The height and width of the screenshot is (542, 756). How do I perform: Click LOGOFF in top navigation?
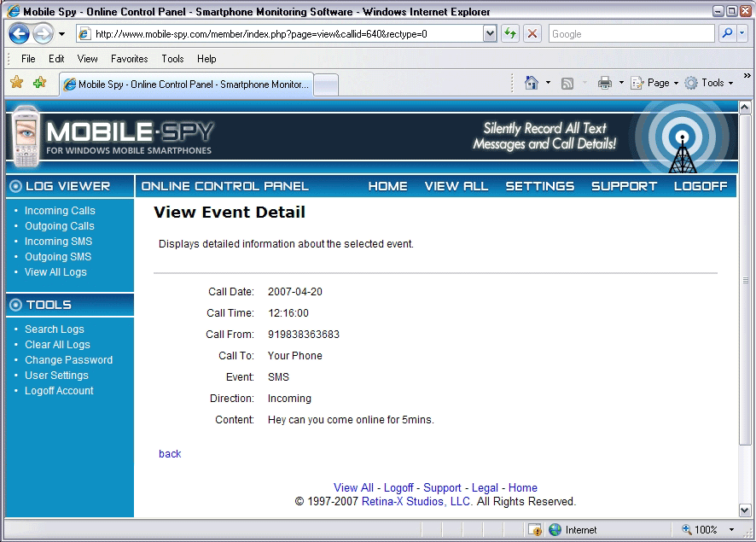pos(701,186)
